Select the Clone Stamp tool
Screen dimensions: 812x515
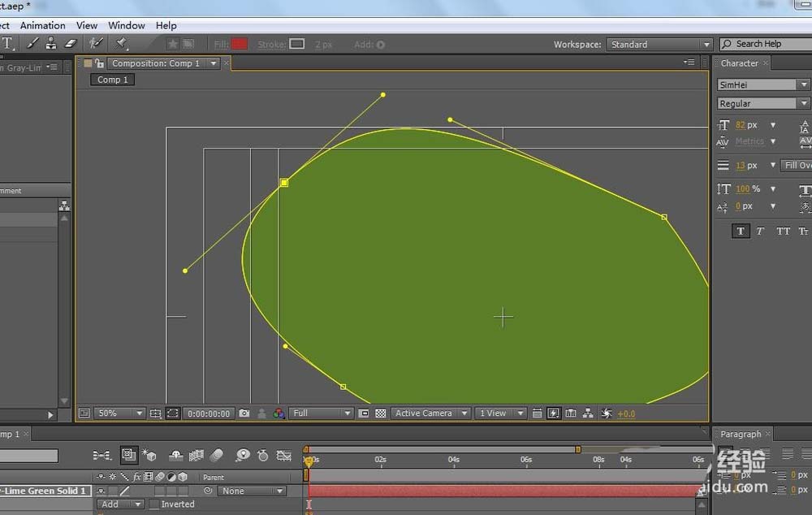click(50, 44)
